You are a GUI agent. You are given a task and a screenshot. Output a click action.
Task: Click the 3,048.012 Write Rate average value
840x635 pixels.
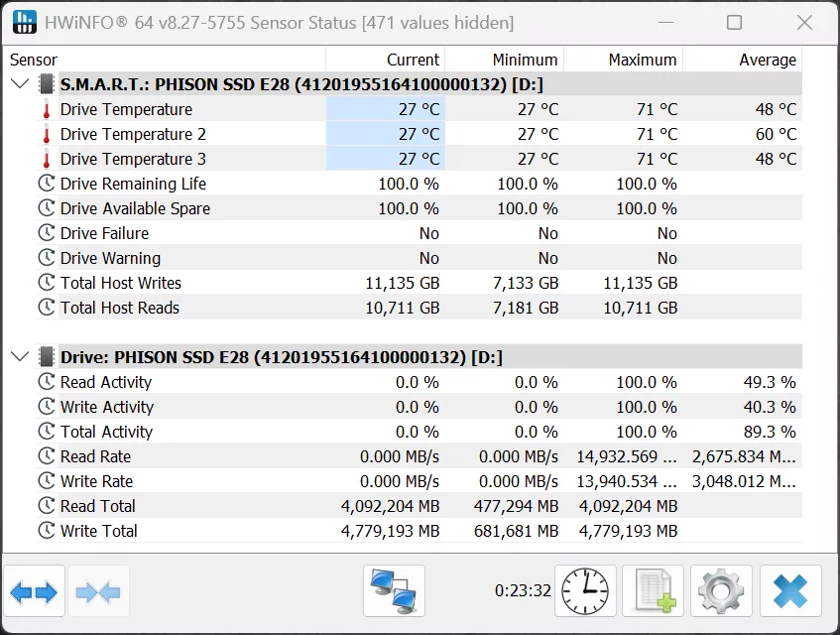tap(744, 480)
